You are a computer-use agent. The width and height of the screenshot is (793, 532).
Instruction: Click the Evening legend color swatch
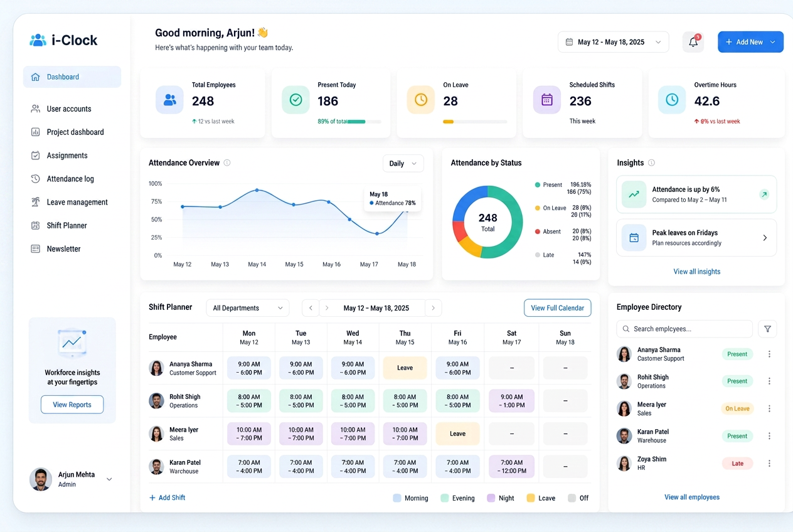(x=445, y=498)
